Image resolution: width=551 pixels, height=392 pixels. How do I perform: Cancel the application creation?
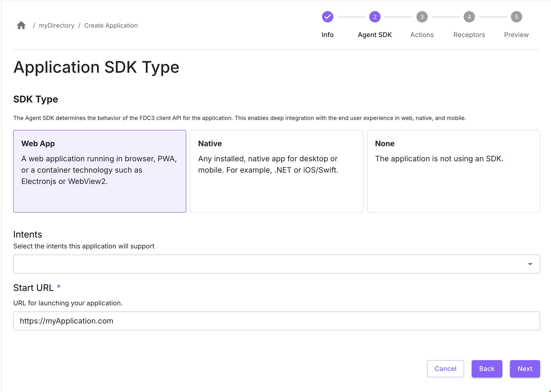(x=445, y=369)
